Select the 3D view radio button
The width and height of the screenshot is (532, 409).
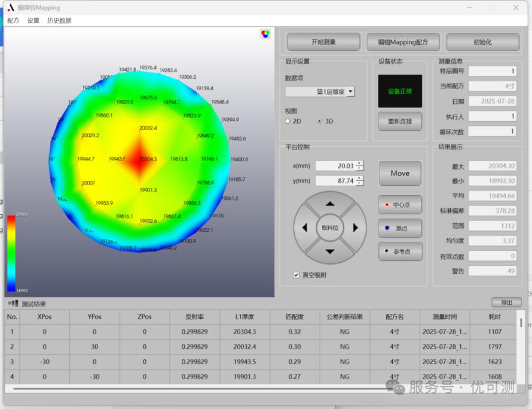click(x=320, y=121)
